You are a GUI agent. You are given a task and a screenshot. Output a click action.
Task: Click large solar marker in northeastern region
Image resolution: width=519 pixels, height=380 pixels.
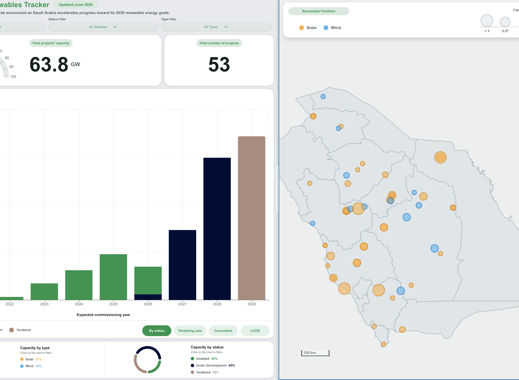(440, 157)
